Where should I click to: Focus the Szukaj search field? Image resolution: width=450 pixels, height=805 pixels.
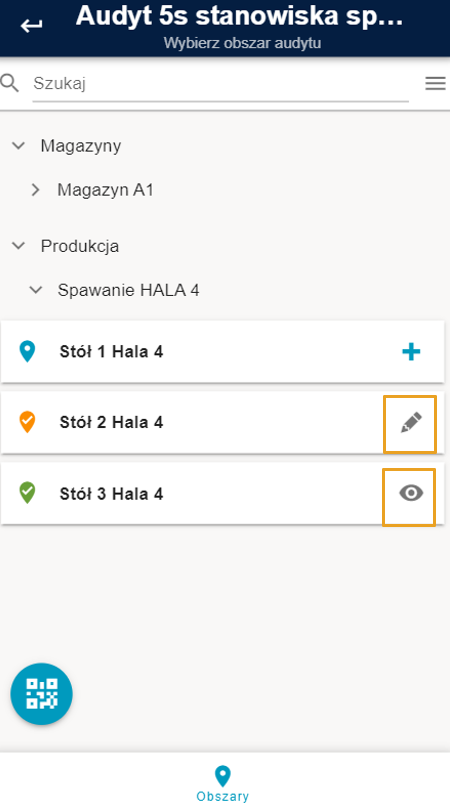click(x=221, y=84)
